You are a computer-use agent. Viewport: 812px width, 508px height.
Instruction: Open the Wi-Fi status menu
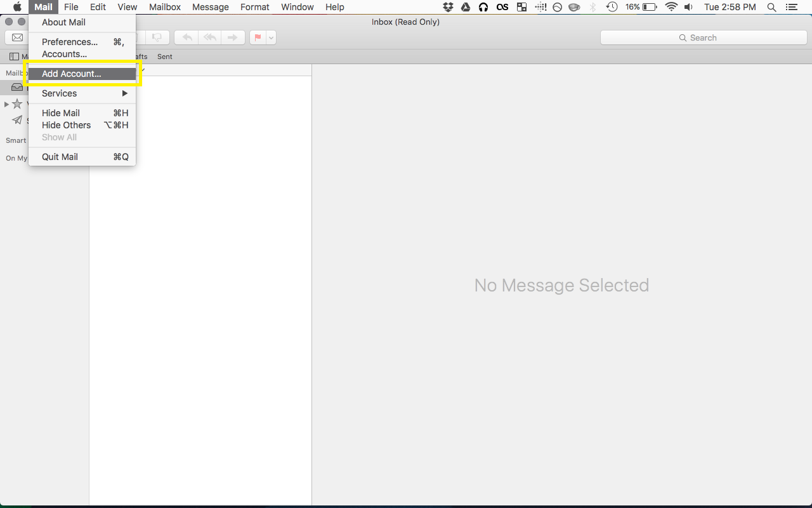coord(671,7)
